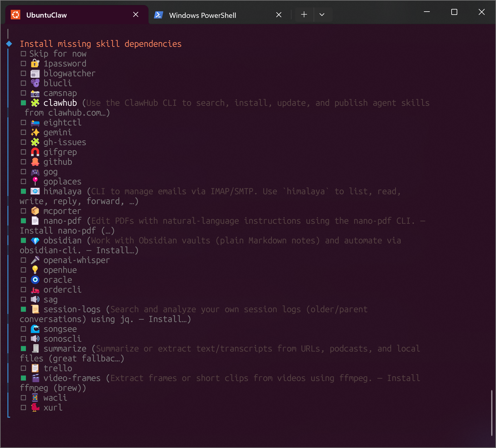
Task: Switch to the UbuntuClaw tab
Action: [x=77, y=15]
